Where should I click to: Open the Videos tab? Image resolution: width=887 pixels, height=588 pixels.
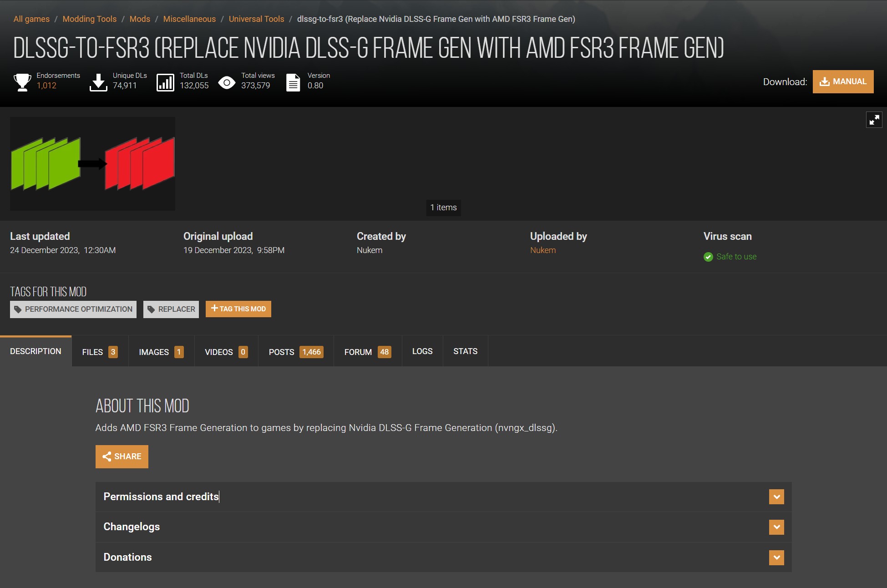(226, 352)
